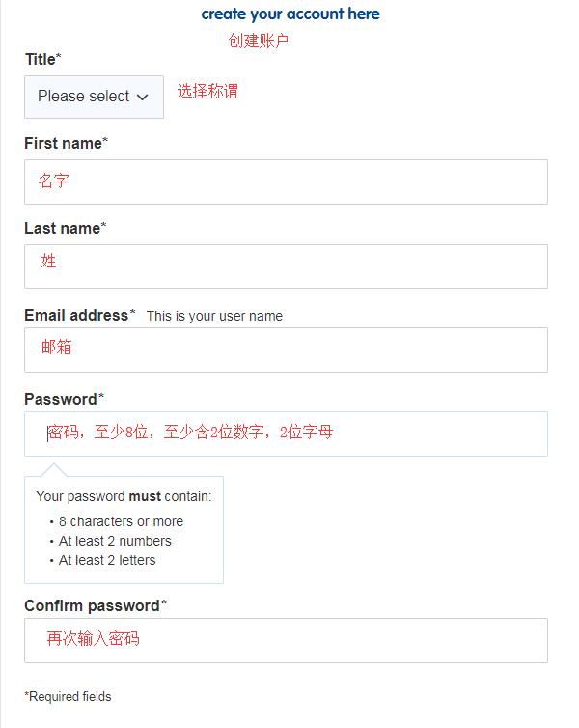
Task: Click the "*Required fields" note
Action: click(x=68, y=696)
